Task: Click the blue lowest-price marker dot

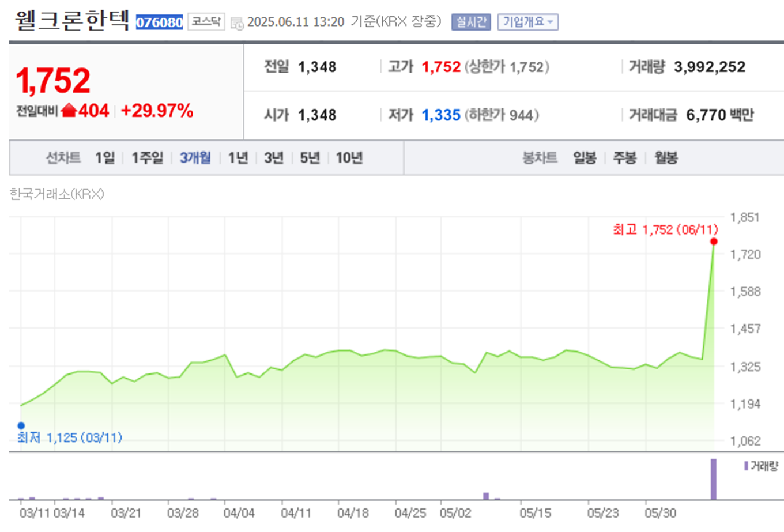Action: point(21,426)
